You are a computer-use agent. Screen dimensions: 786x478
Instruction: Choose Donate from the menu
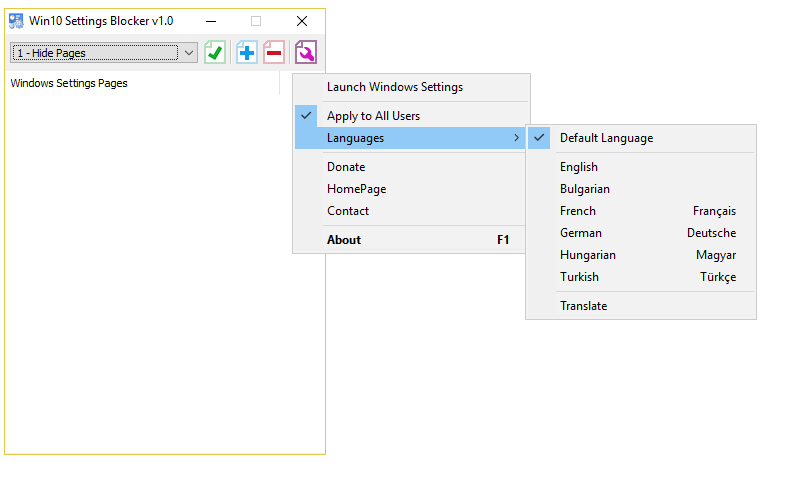pyautogui.click(x=411, y=167)
